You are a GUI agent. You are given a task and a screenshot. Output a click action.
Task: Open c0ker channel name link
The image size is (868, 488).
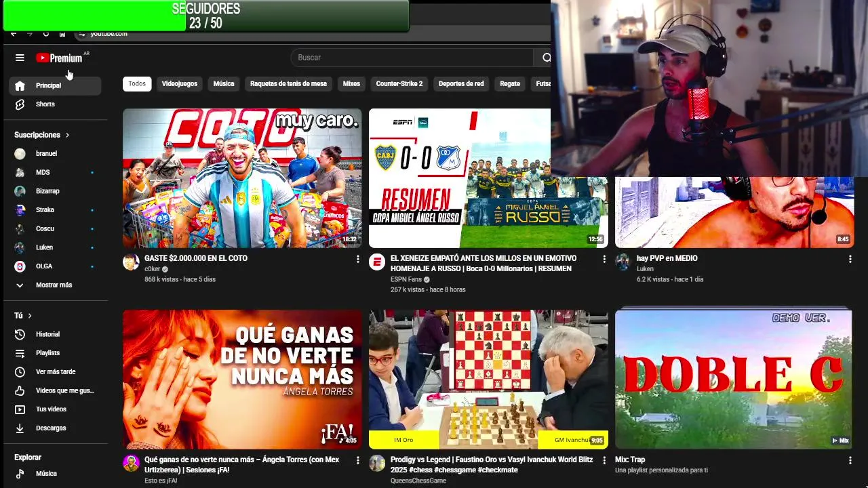pyautogui.click(x=152, y=269)
